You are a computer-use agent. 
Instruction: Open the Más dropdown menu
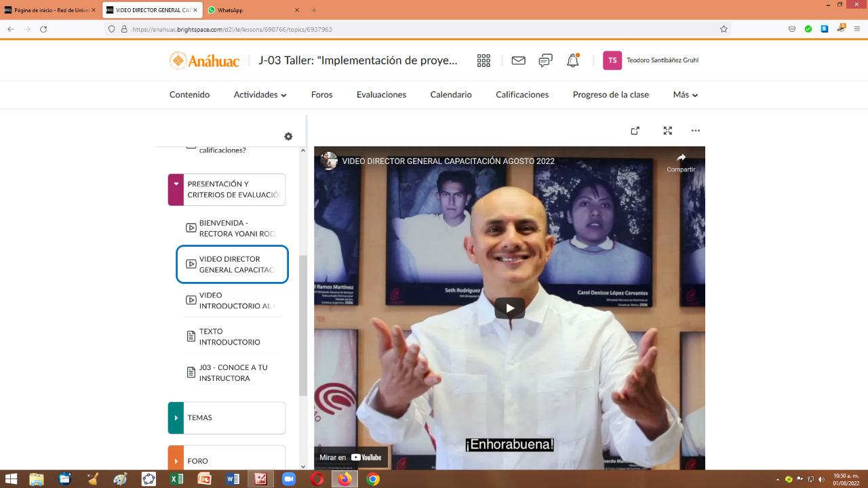tap(685, 95)
